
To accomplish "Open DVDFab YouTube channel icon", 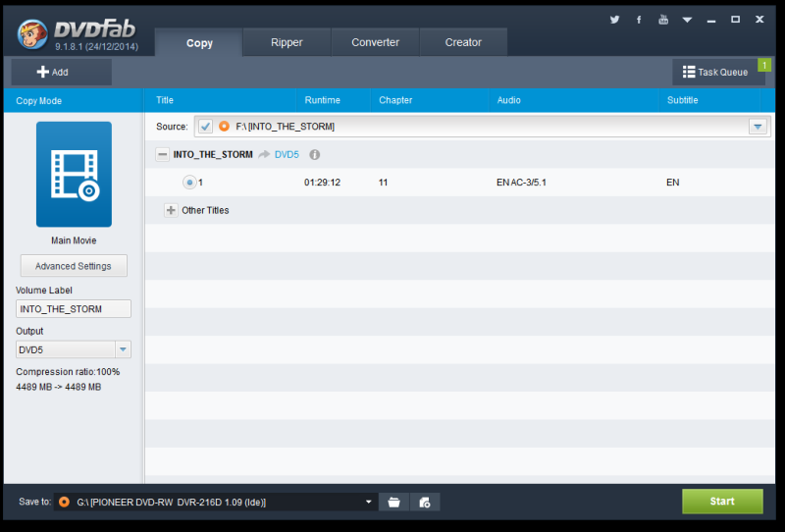I will (x=663, y=20).
